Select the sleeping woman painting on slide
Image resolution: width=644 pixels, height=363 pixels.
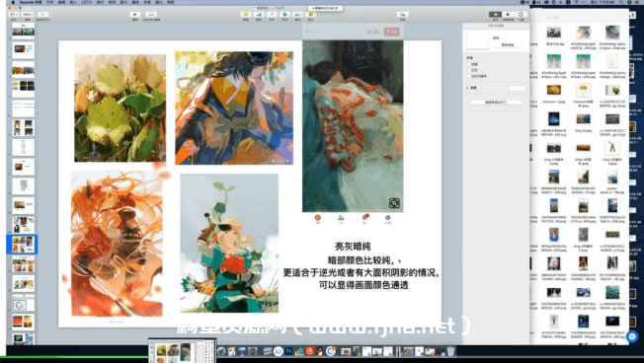353,126
